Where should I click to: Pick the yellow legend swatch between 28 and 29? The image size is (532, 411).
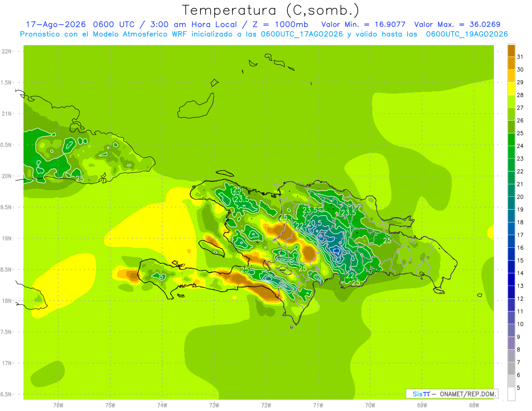[x=511, y=89]
